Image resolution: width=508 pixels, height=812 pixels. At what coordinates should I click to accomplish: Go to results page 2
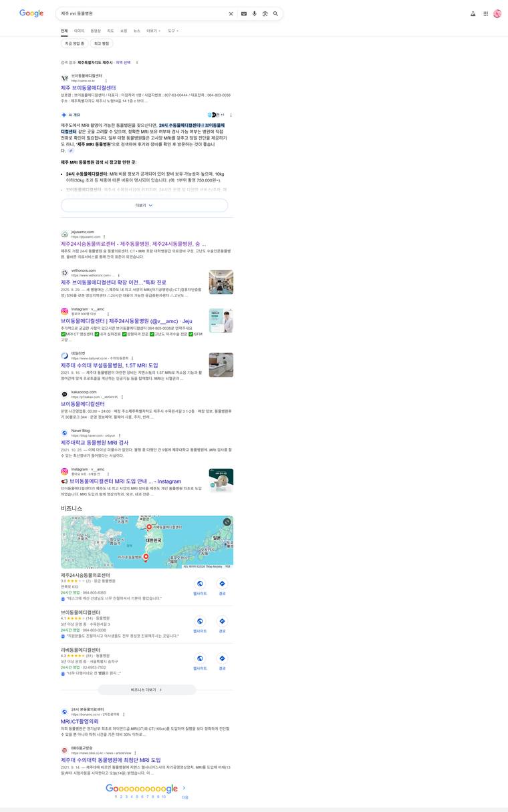click(x=122, y=797)
